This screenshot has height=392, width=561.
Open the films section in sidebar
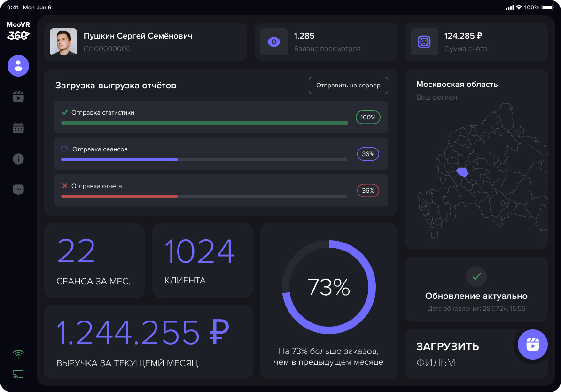tap(18, 97)
